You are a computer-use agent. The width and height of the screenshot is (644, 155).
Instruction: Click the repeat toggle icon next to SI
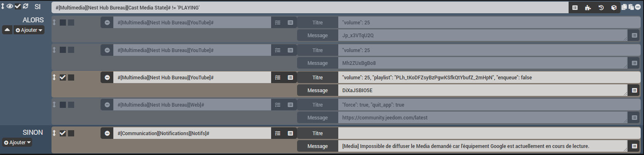tap(26, 6)
